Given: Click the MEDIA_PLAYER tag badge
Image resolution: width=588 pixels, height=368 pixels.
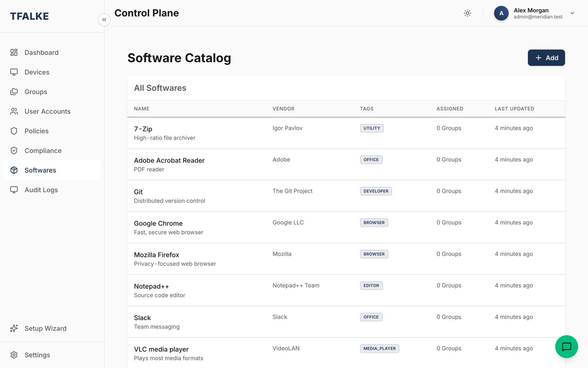Looking at the screenshot, I should point(379,348).
